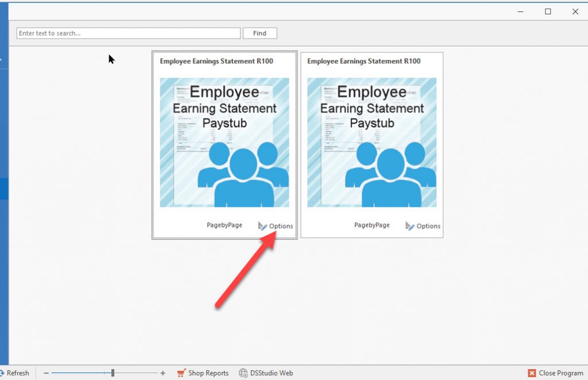Select the second Paystub report thumbnail

click(372, 143)
